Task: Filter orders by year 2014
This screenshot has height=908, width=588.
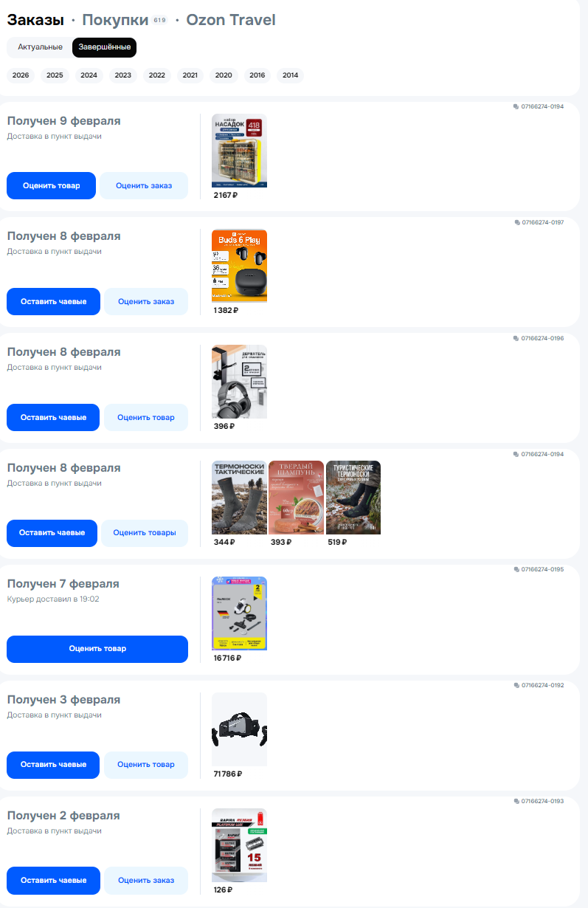Action: point(290,75)
